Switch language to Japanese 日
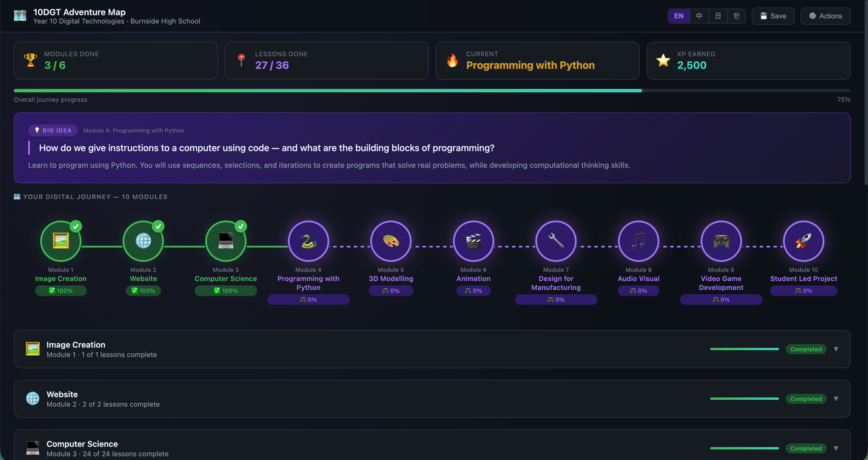This screenshot has width=868, height=460. [718, 16]
